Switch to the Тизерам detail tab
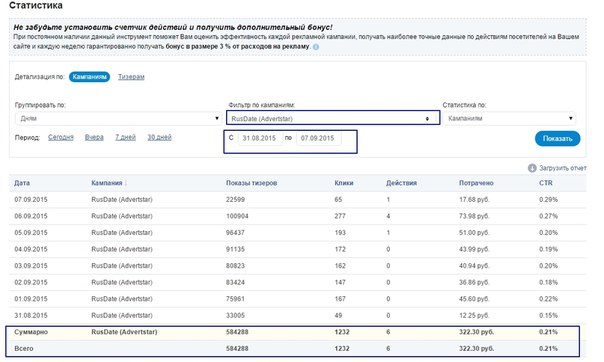Image resolution: width=604 pixels, height=362 pixels. coord(131,77)
